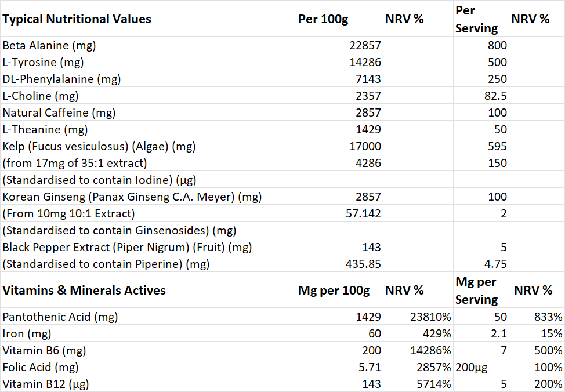The height and width of the screenshot is (392, 565).
Task: Click the L-Choline per serving cell 82.5
Action: [481, 96]
